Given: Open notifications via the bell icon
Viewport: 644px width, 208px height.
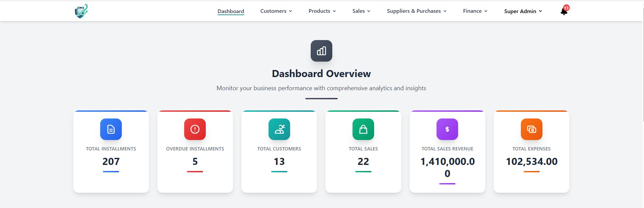Looking at the screenshot, I should click(563, 12).
